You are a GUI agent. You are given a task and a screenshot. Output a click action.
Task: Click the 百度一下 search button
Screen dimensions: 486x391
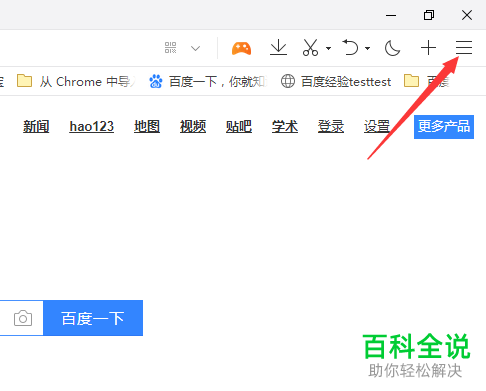[93, 318]
